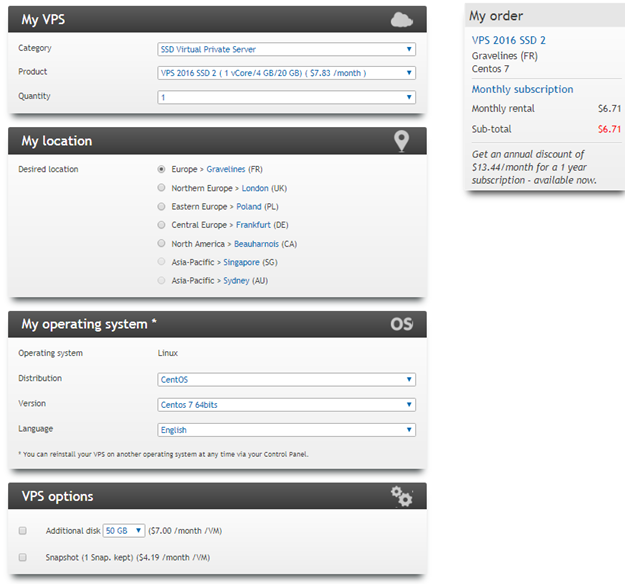The width and height of the screenshot is (627, 586).
Task: Click the map pin icon in My location header
Action: [401, 141]
